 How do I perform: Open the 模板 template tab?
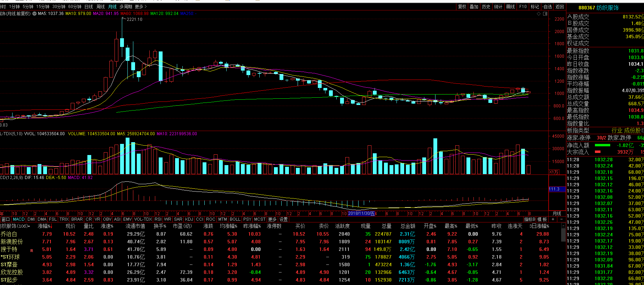point(542,219)
